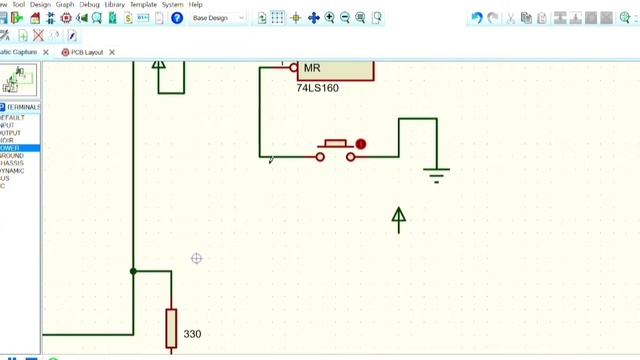The width and height of the screenshot is (640, 360).
Task: Open PCB Layout via red chip icon
Action: click(66, 18)
